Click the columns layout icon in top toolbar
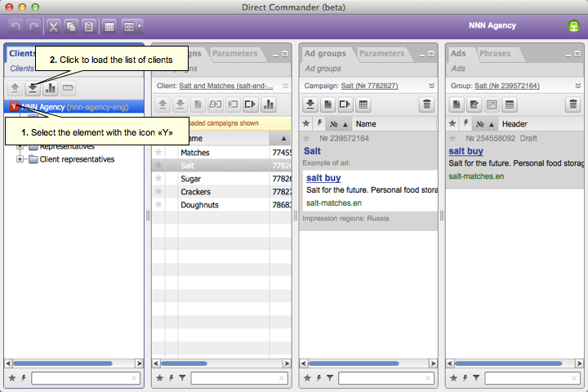The image size is (588, 392). (x=109, y=26)
